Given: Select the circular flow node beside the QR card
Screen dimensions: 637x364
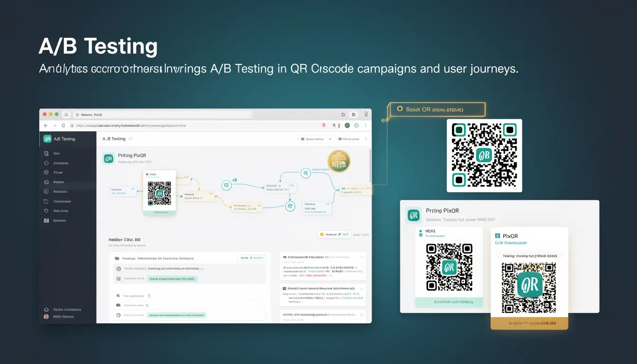Looking at the screenshot, I should tap(227, 185).
